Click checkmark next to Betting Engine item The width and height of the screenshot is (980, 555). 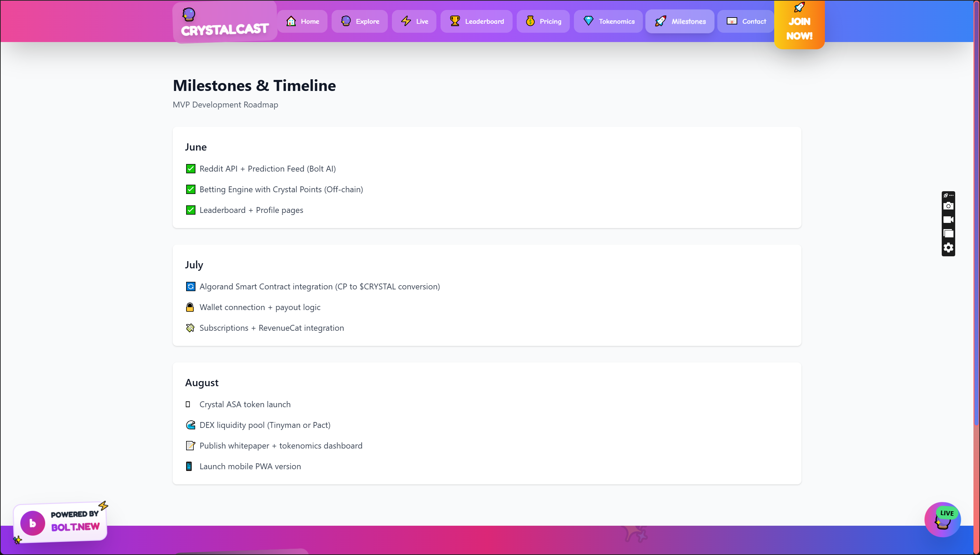191,189
